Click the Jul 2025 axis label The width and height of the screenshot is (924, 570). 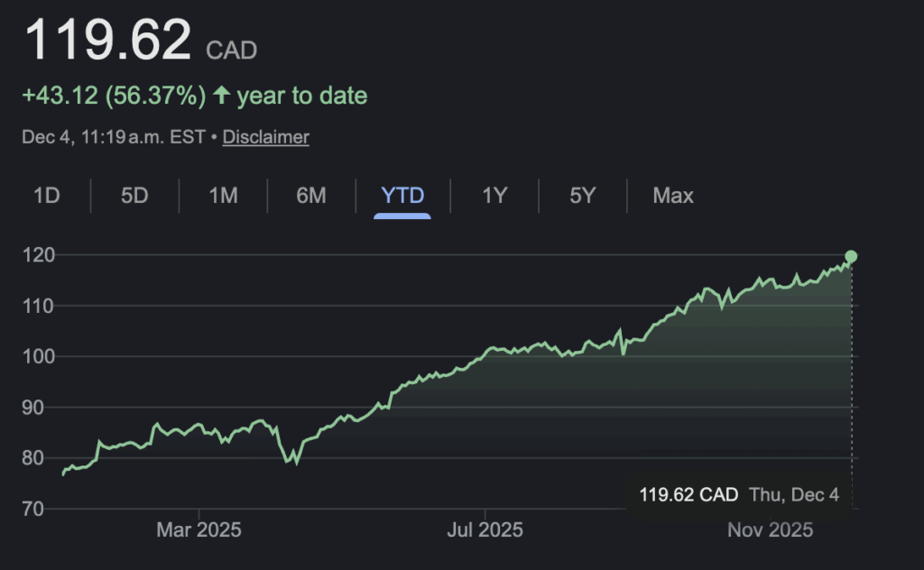[x=485, y=529]
